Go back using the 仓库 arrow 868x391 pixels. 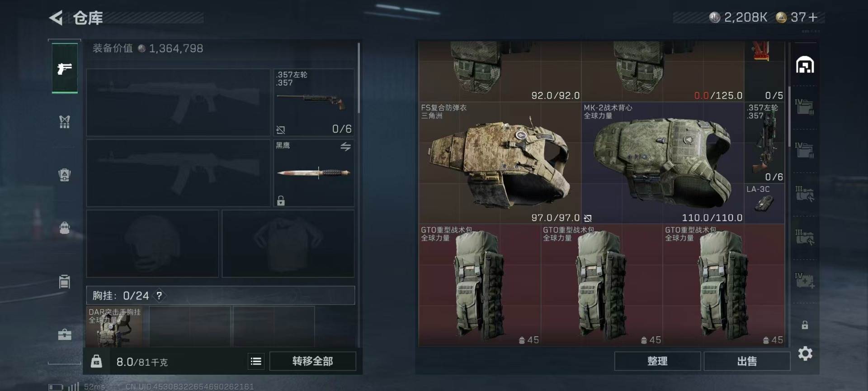tap(56, 18)
